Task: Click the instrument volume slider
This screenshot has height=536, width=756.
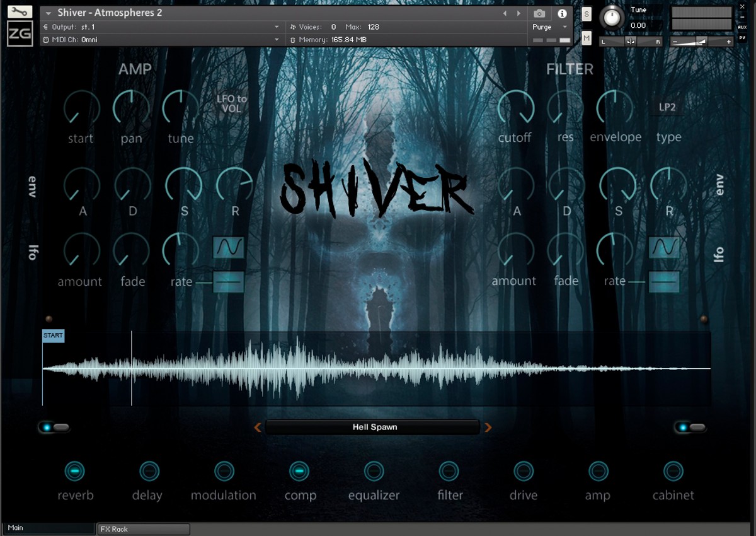Action: point(702,42)
